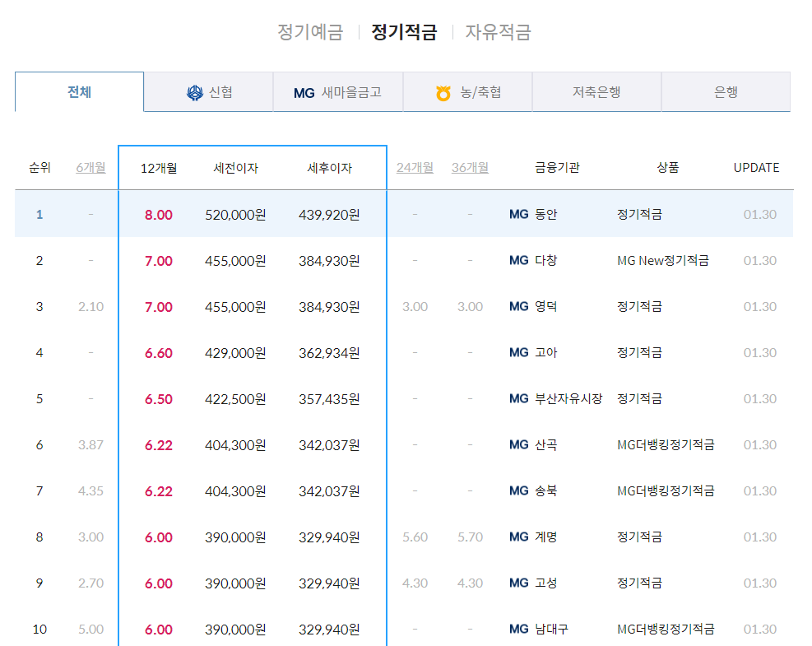Image resolution: width=812 pixels, height=646 pixels.
Task: Click the 4.35 six-month rate
Action: [90, 491]
